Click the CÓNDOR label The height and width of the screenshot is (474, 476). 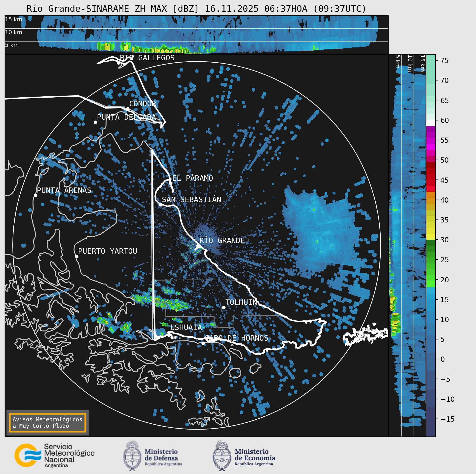(x=143, y=104)
